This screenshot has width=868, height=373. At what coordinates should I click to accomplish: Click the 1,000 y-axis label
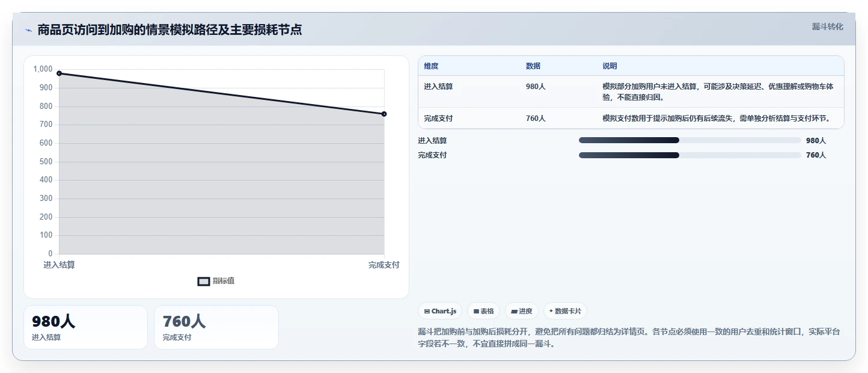43,69
